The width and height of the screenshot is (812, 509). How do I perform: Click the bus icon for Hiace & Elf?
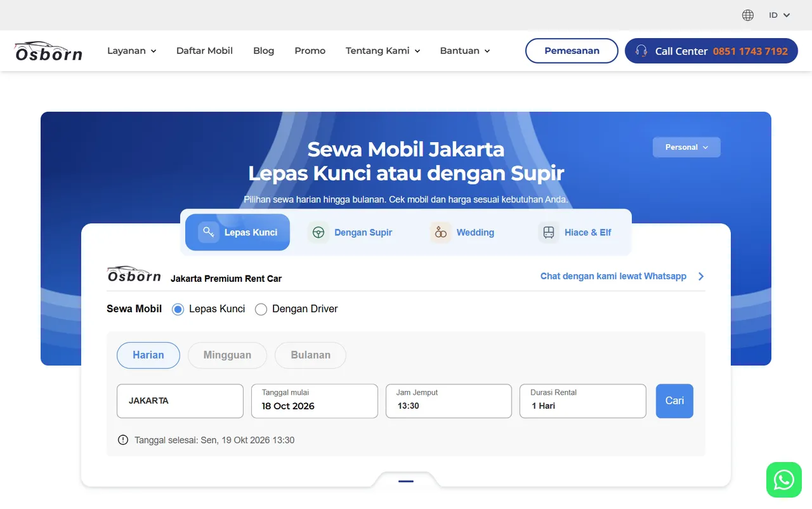pyautogui.click(x=549, y=232)
